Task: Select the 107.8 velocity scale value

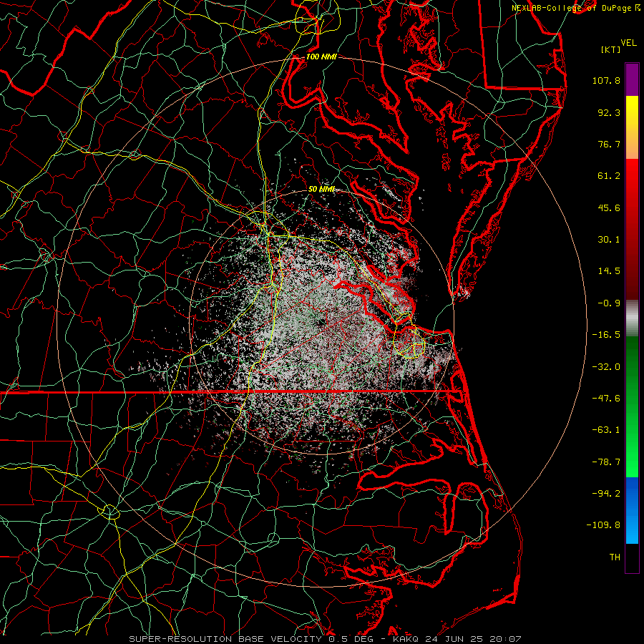Action: point(606,80)
